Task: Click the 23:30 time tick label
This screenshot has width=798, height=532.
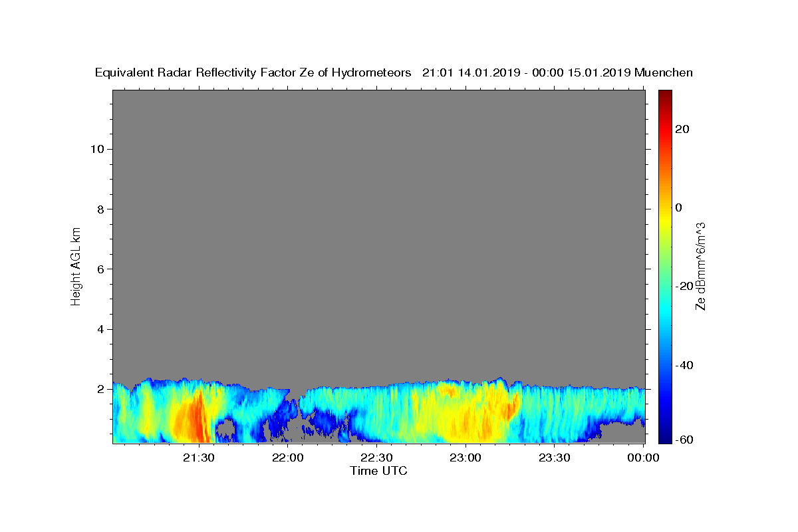Action: coord(555,458)
